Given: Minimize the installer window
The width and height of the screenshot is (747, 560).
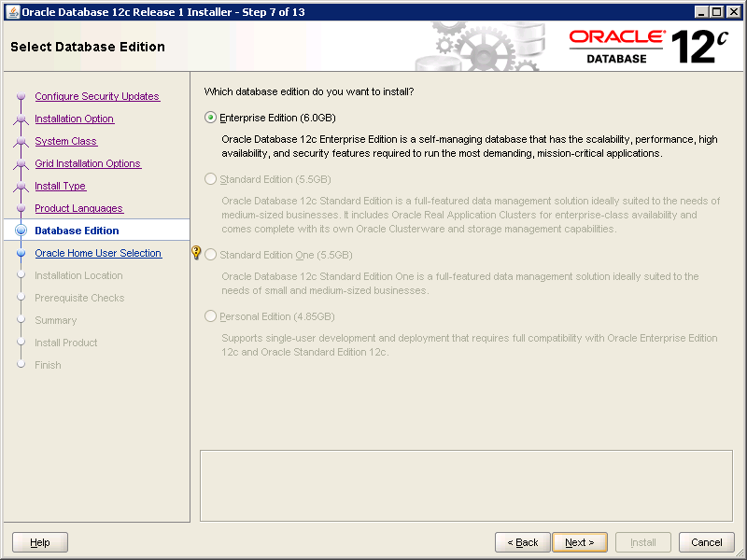Looking at the screenshot, I should (701, 12).
